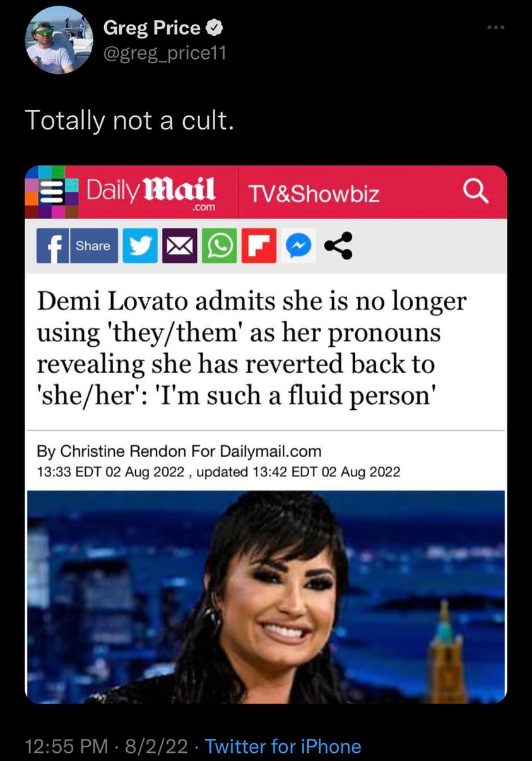
Task: Click the search magnifier in Daily Mail header
Action: [x=476, y=191]
